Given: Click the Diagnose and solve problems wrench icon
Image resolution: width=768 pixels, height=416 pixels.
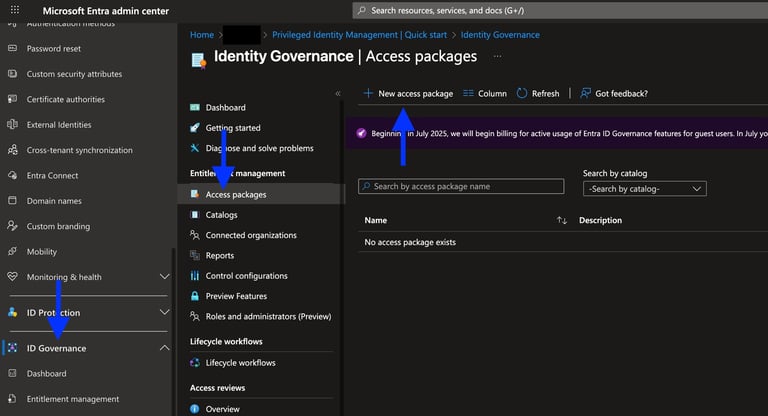Looking at the screenshot, I should point(194,147).
